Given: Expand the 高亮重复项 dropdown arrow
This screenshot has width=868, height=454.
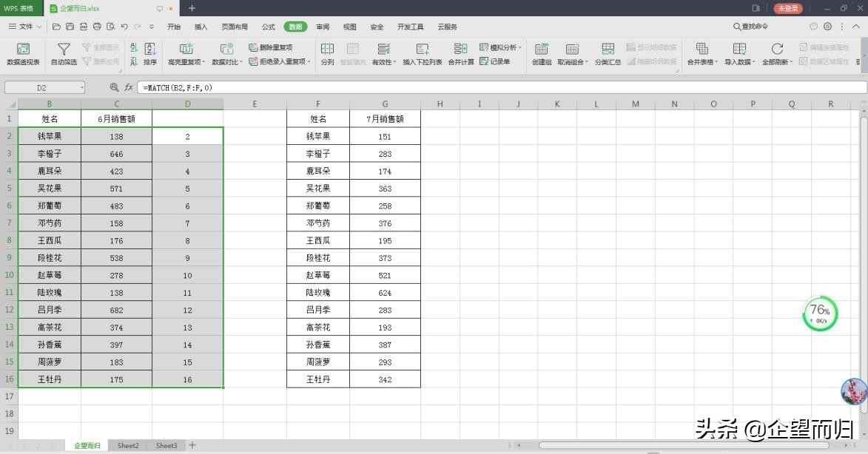Looking at the screenshot, I should (x=203, y=63).
